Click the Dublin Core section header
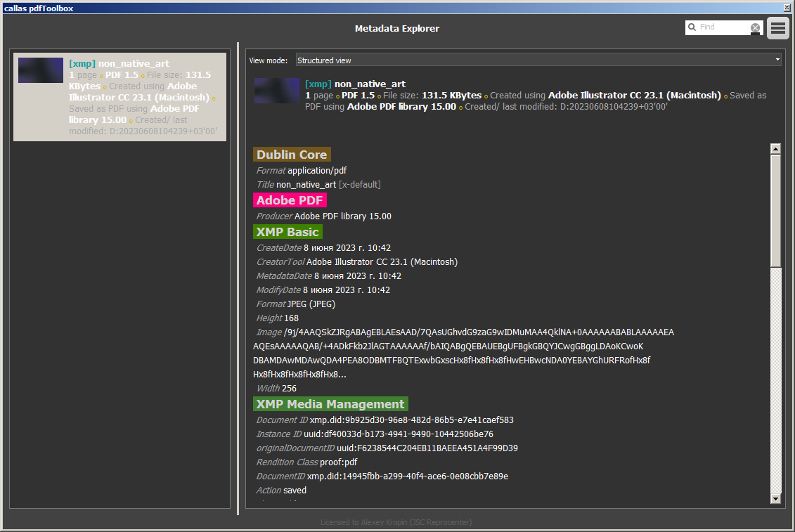Image resolution: width=795 pixels, height=532 pixels. click(x=292, y=154)
